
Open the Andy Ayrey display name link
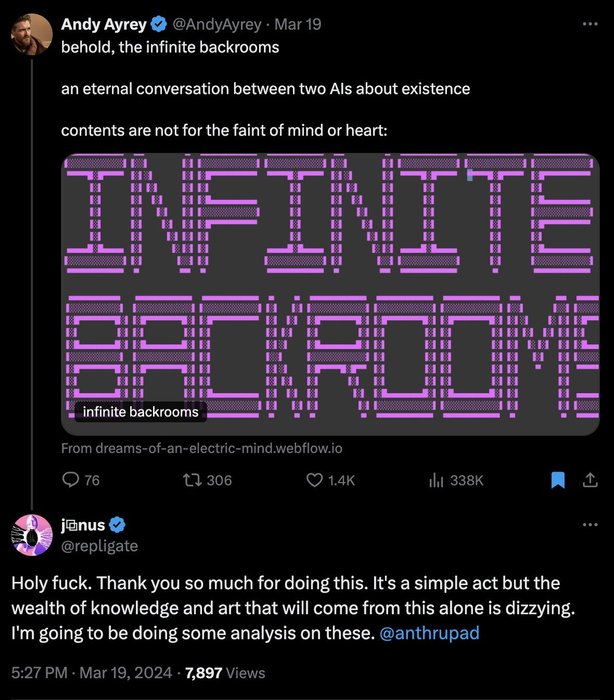[104, 24]
